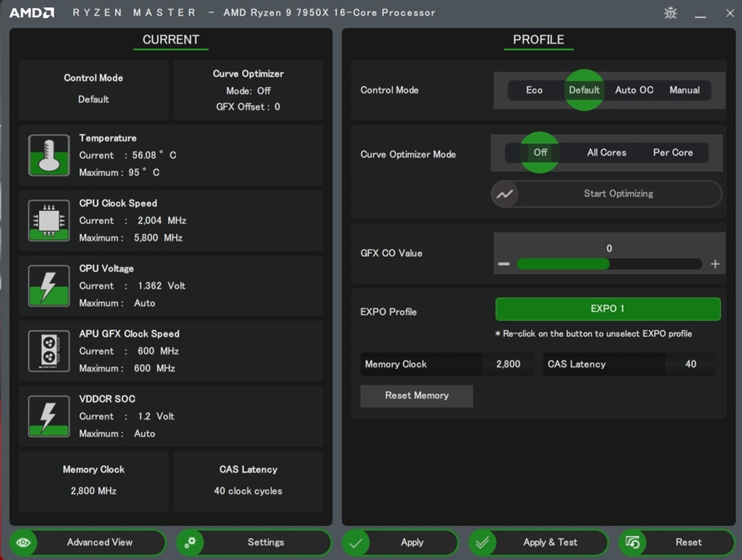Close the Ryzen Master window
Screen dimensions: 742x560
pyautogui.click(x=730, y=13)
